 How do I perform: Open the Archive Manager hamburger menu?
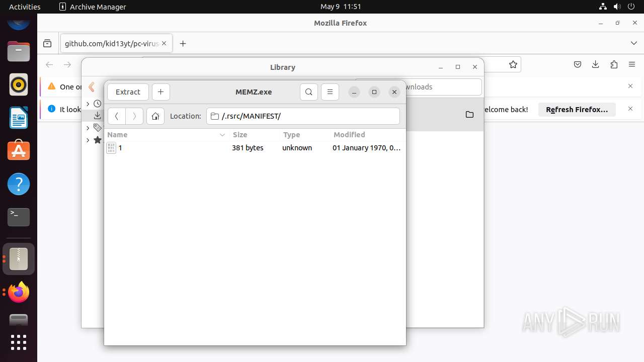(330, 92)
